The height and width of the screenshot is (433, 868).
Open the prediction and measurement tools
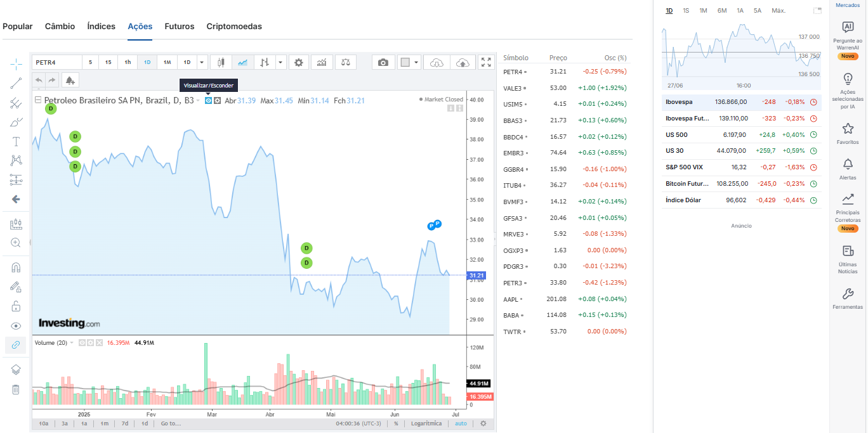tap(16, 180)
